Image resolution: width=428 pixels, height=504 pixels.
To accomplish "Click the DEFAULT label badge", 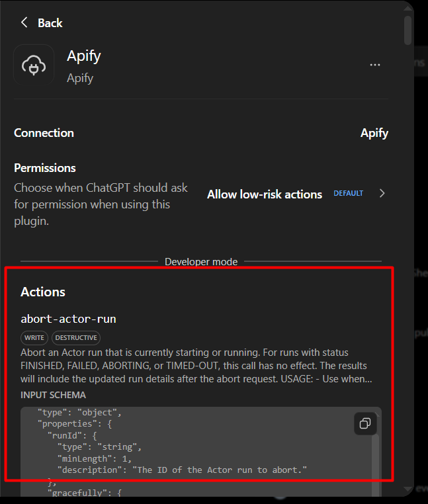I will (x=348, y=193).
